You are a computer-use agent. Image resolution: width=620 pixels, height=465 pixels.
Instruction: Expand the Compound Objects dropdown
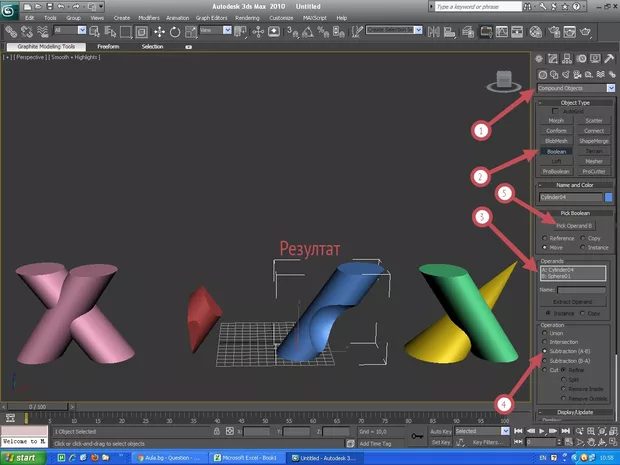(x=609, y=88)
